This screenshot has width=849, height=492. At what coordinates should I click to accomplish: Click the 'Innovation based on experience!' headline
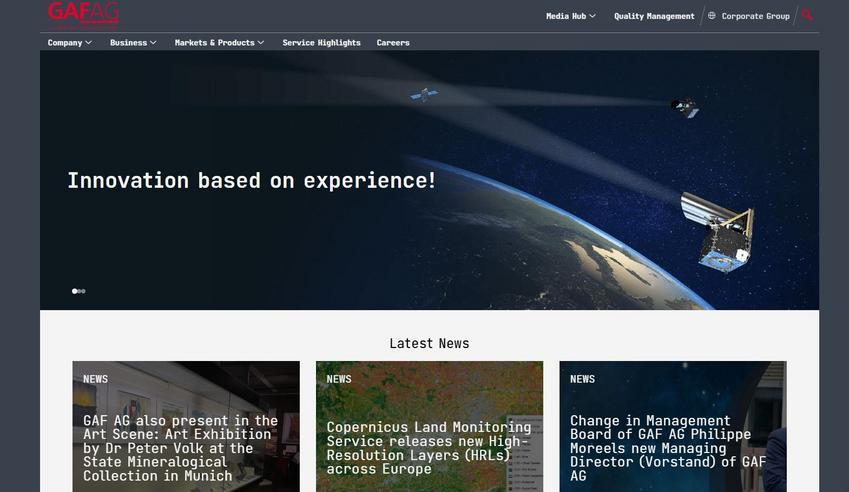(251, 180)
